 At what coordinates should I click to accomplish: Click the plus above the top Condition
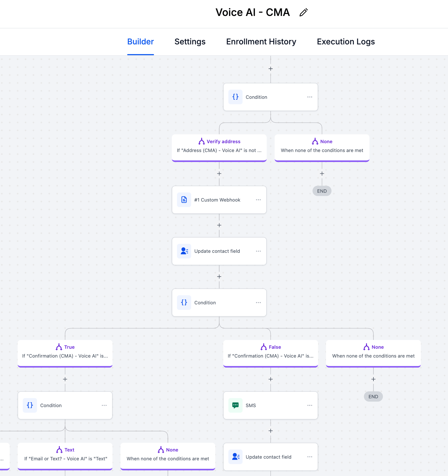[x=271, y=69]
